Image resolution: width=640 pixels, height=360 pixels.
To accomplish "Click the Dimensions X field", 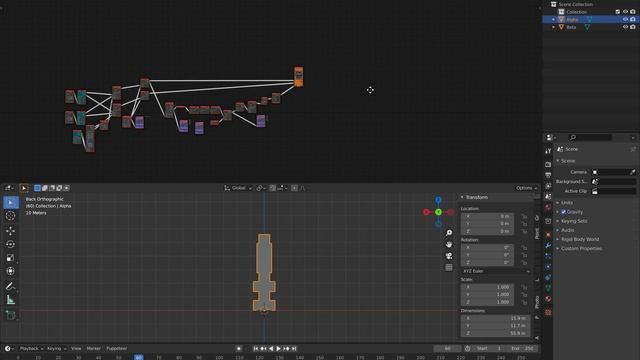I will click(x=495, y=318).
